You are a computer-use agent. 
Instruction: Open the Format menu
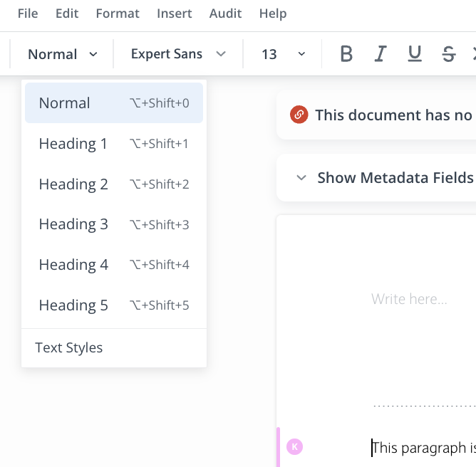coord(118,14)
